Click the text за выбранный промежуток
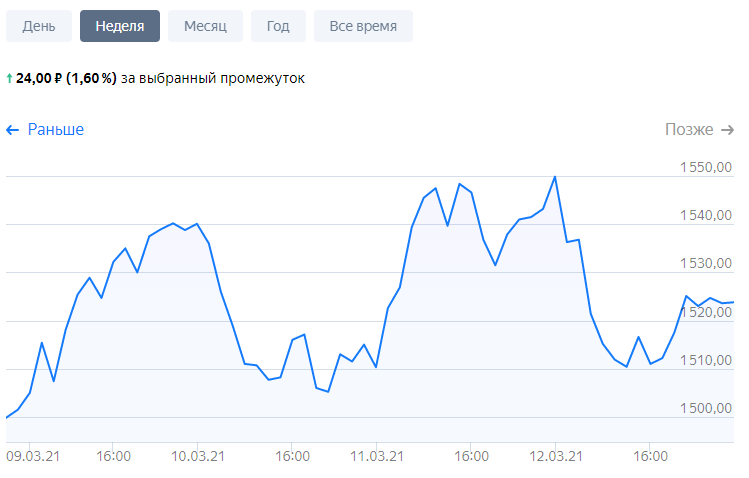Image resolution: width=749 pixels, height=478 pixels. (x=213, y=78)
